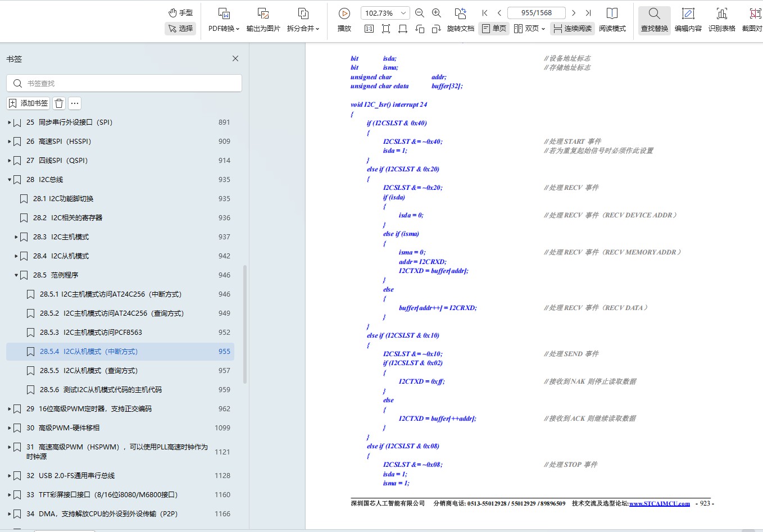Click screenshot compare tool

pyautogui.click(x=752, y=20)
